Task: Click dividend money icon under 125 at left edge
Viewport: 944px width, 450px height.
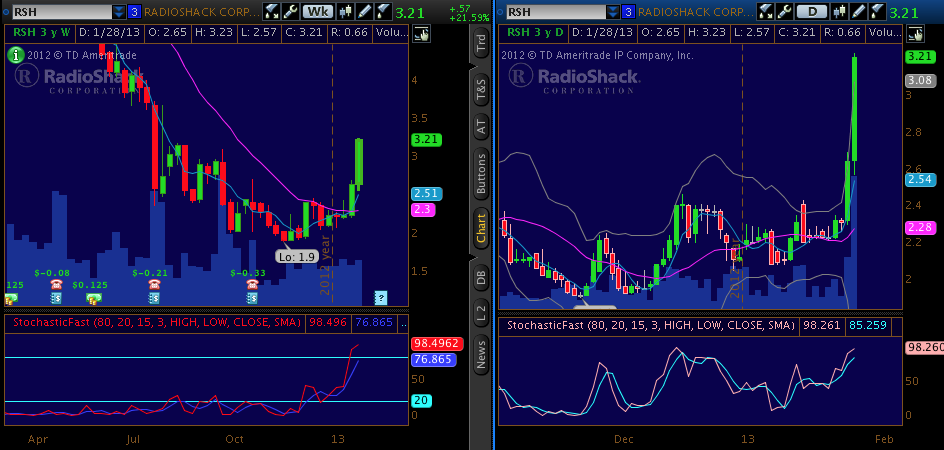Action: point(11,298)
